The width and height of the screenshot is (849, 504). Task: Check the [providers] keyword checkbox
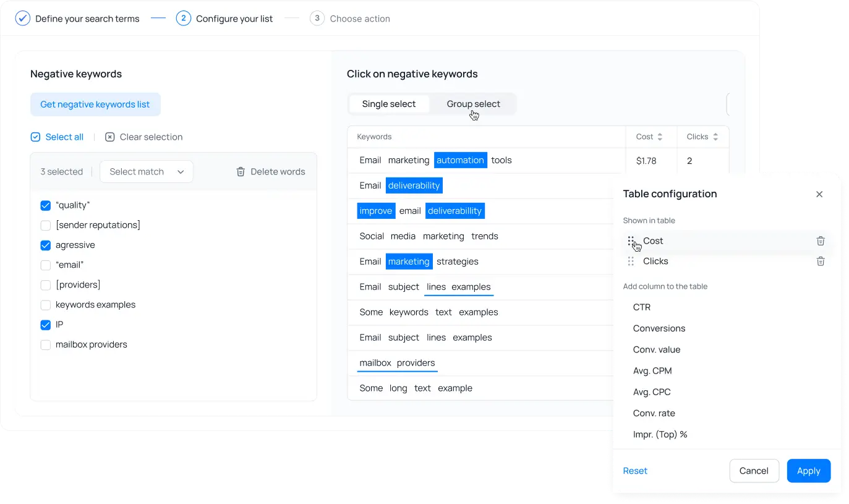pyautogui.click(x=45, y=285)
